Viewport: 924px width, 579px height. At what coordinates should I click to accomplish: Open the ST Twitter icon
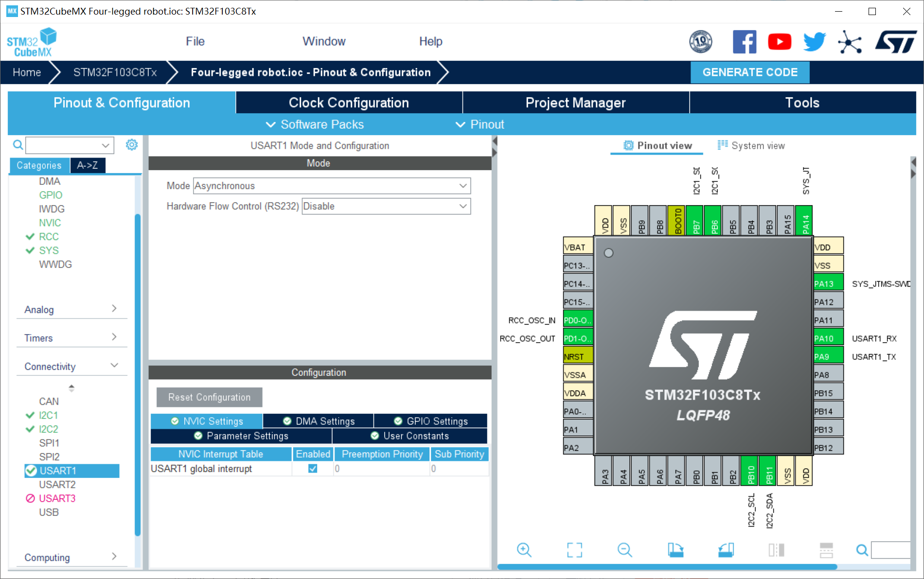click(814, 42)
